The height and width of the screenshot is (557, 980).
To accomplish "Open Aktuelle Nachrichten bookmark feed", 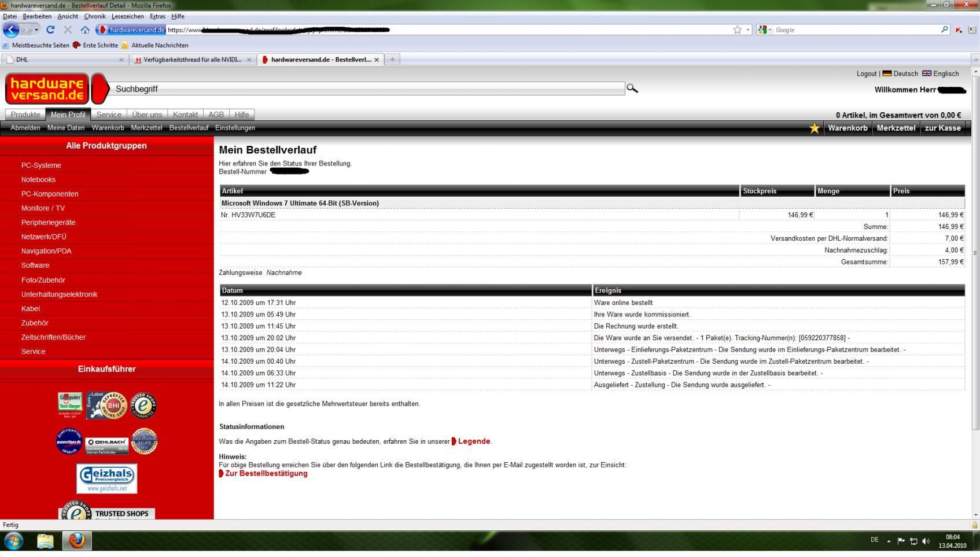I will pyautogui.click(x=155, y=45).
